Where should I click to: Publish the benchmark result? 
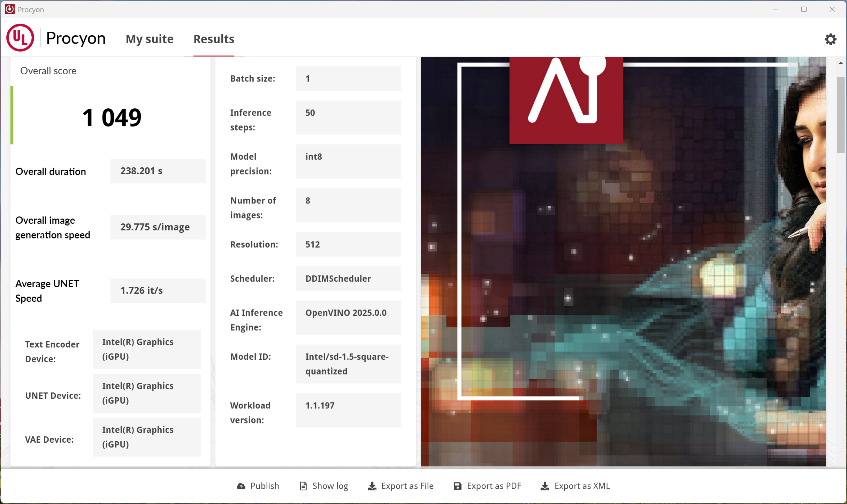point(258,486)
